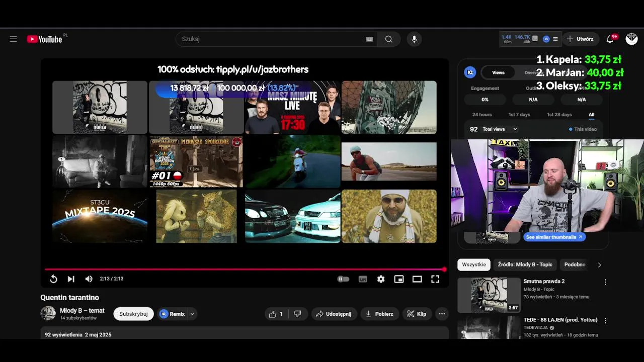Select the 1st 28 days tab
644x362 pixels.
tap(559, 115)
